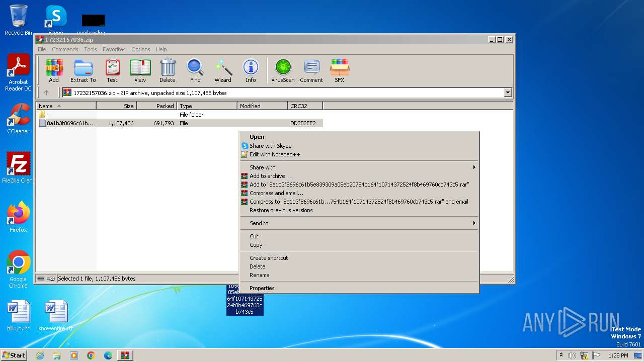The image size is (644, 362).
Task: Show hidden tray icons arrow
Action: 561,355
